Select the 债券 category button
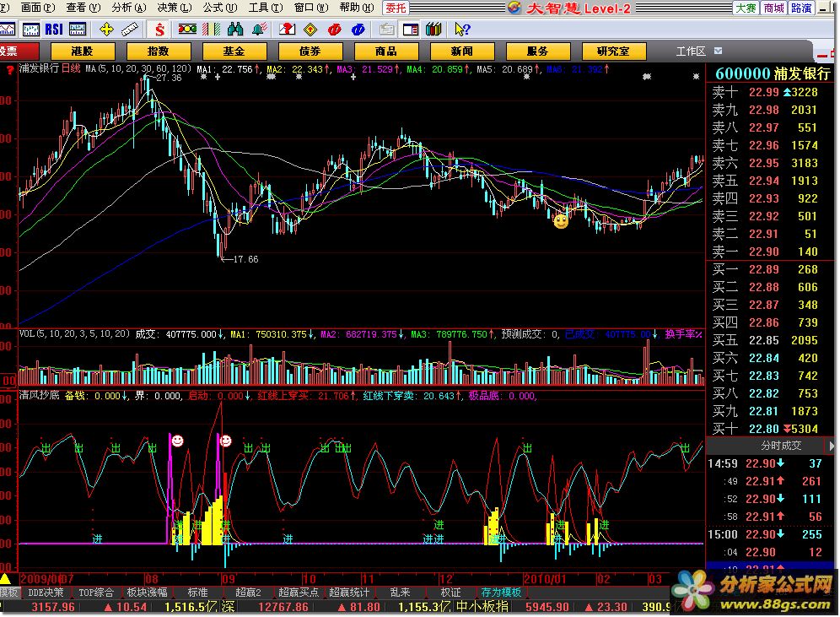Image resolution: width=840 pixels, height=617 pixels. pyautogui.click(x=310, y=51)
